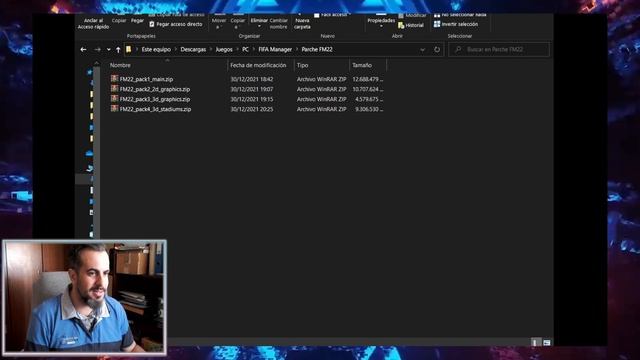640x360 pixels.
Task: Click Invertir selección icon
Action: pos(437,24)
